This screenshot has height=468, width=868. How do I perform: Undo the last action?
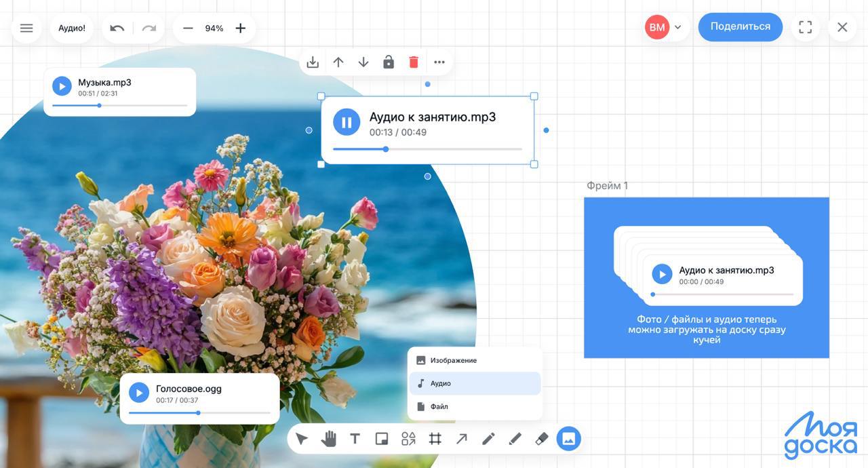[x=117, y=28]
